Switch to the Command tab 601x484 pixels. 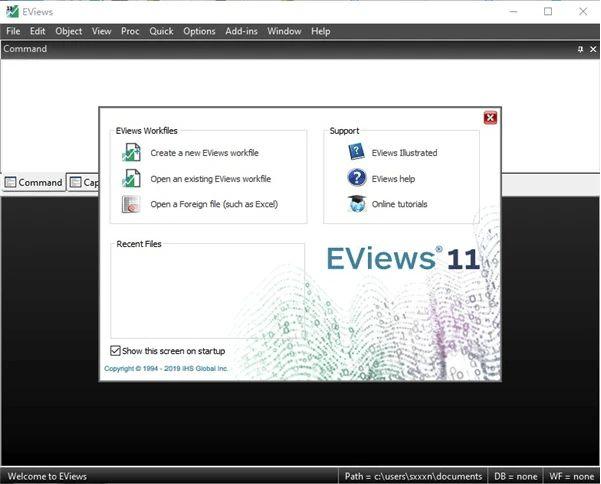click(34, 182)
